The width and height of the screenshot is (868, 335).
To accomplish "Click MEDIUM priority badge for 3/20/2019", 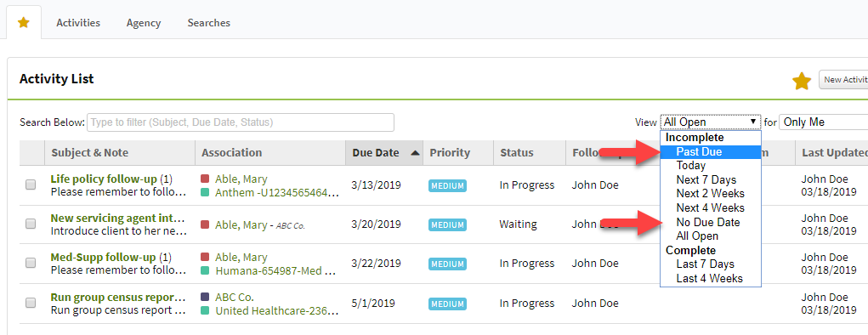I will tap(447, 224).
